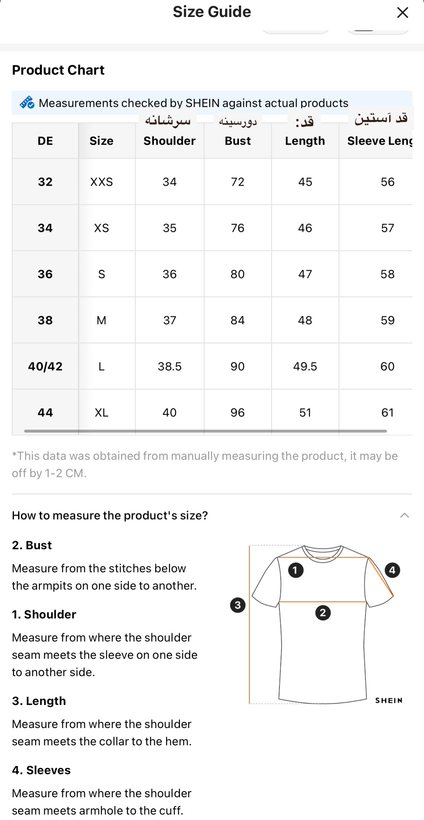
Task: Click the blue measurement ruler icon
Action: coord(27,102)
